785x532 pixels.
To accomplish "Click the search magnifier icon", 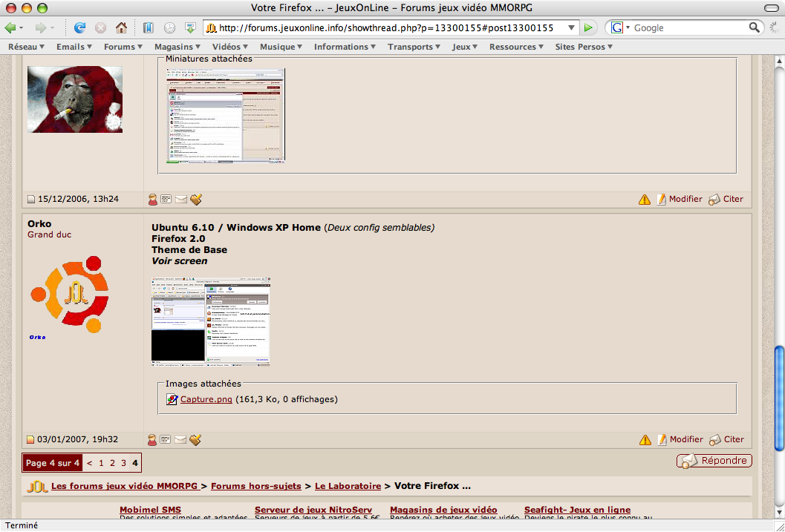I will [x=754, y=27].
